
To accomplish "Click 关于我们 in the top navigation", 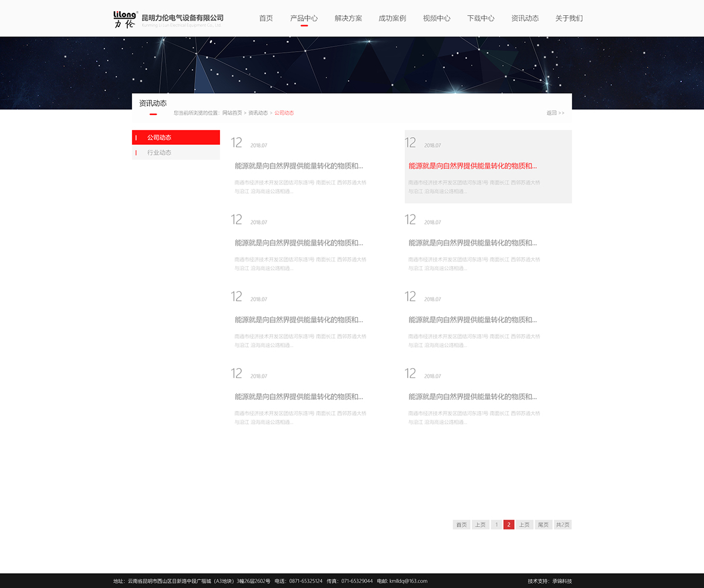I will pyautogui.click(x=568, y=18).
